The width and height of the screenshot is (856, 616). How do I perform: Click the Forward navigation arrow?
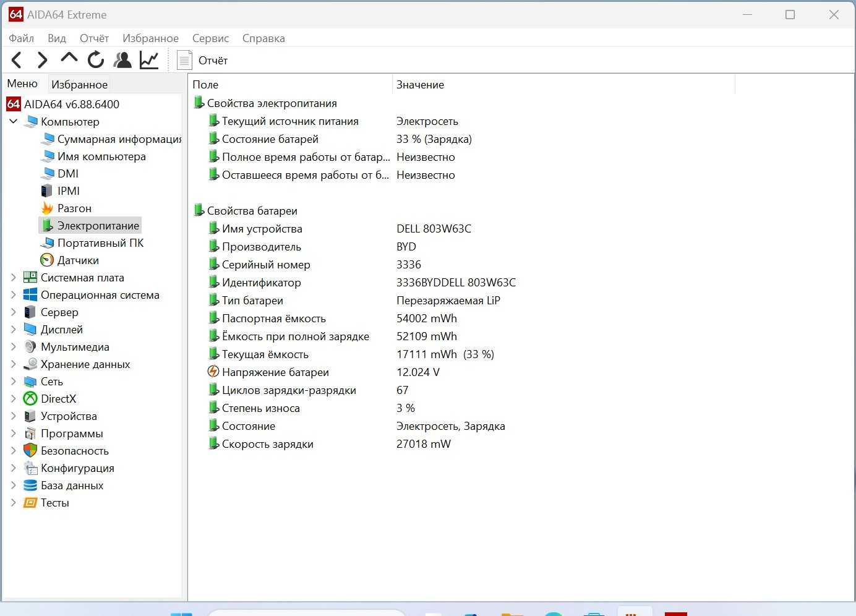coord(42,60)
